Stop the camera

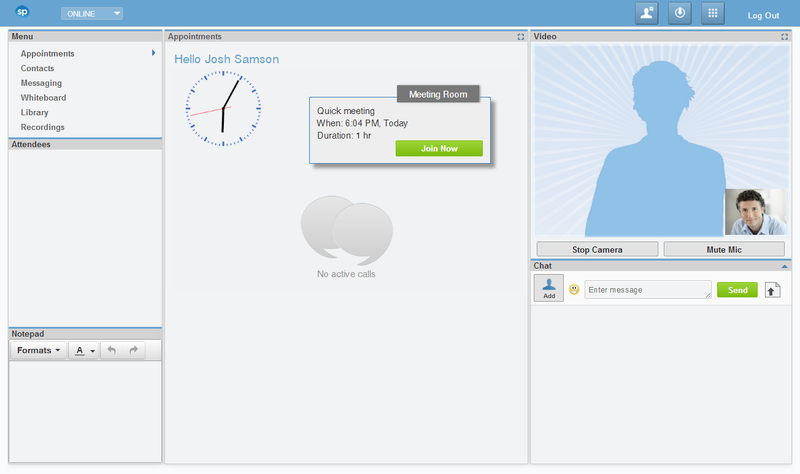[597, 250]
